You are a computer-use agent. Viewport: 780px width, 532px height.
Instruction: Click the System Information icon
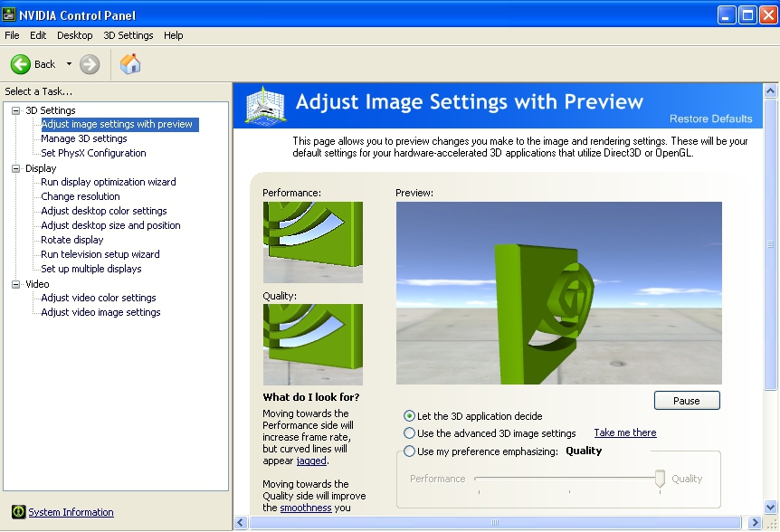pos(18,511)
